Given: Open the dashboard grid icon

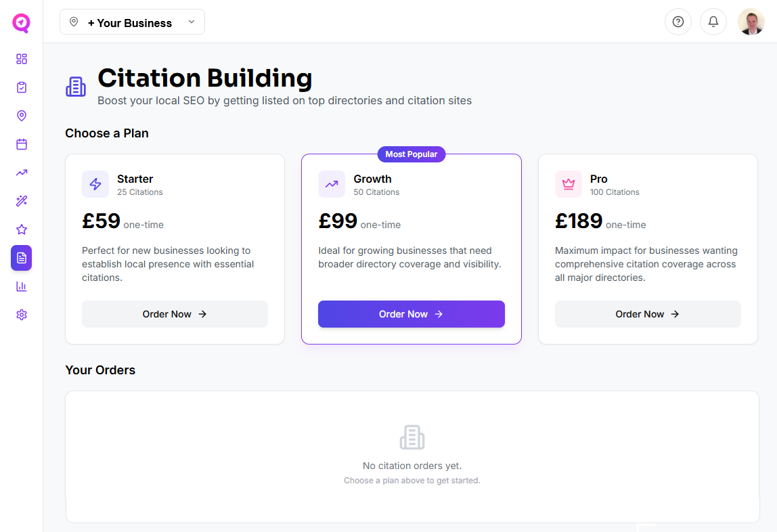Looking at the screenshot, I should (x=21, y=59).
